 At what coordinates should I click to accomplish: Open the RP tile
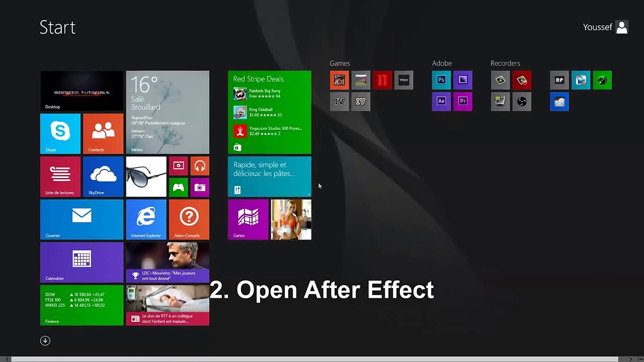(559, 80)
